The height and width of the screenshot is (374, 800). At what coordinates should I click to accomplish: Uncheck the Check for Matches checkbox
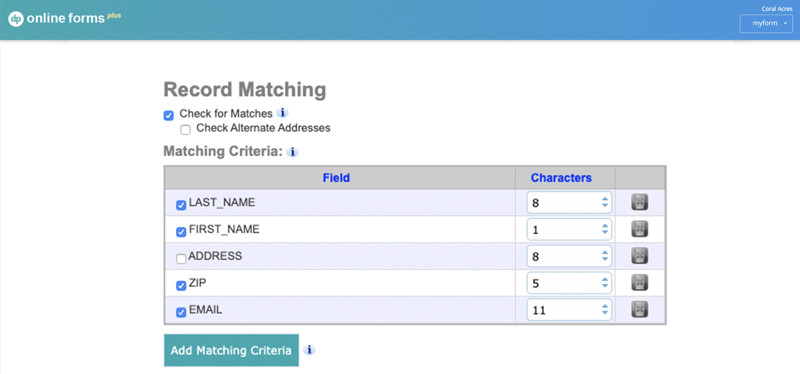click(x=169, y=116)
